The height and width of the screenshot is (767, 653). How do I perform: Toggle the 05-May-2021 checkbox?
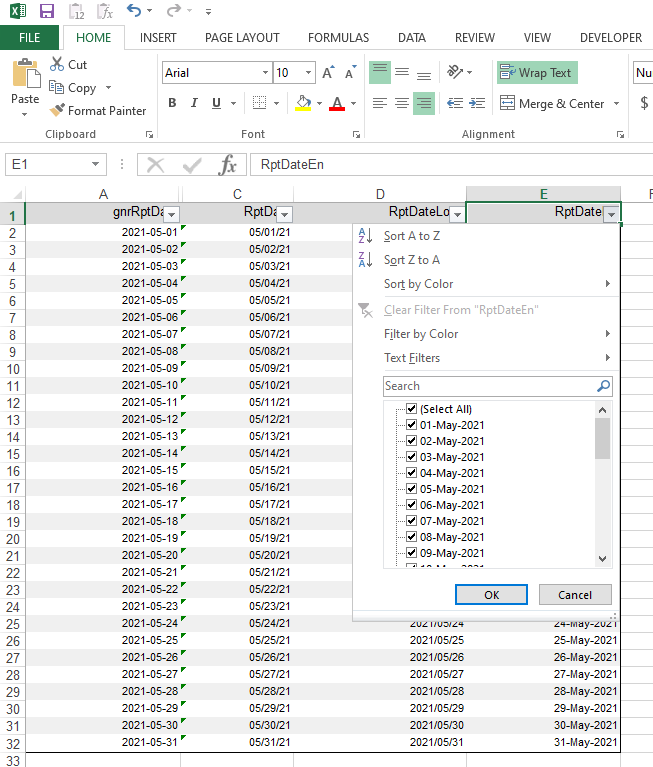[x=411, y=489]
